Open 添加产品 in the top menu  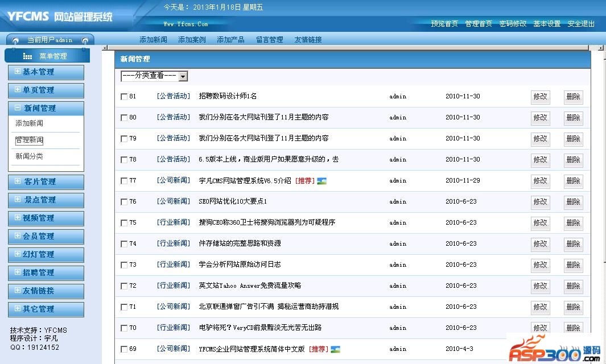230,40
